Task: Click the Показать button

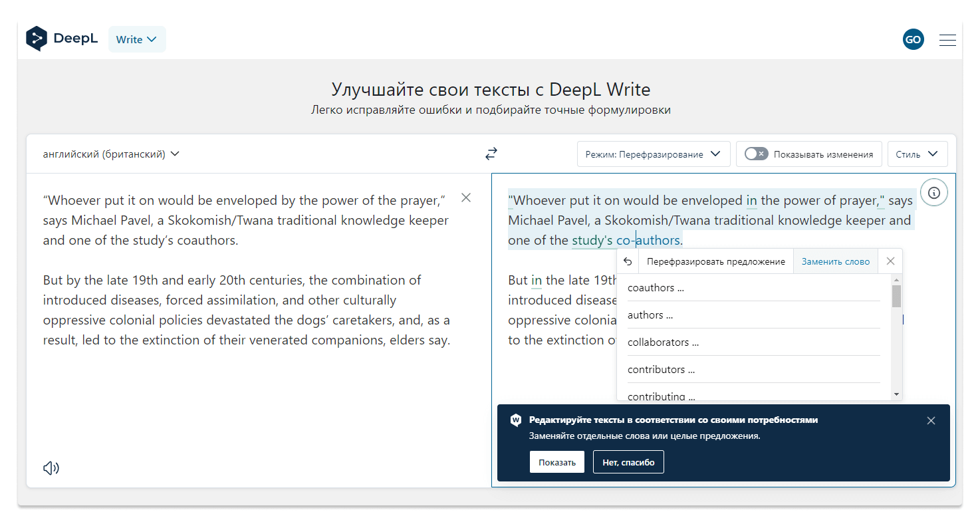Action: click(557, 462)
